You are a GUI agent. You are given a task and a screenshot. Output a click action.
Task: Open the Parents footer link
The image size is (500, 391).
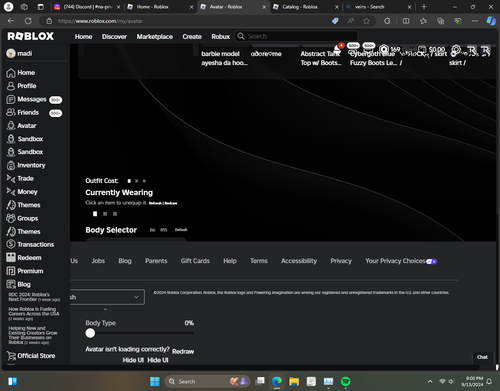[x=156, y=261]
